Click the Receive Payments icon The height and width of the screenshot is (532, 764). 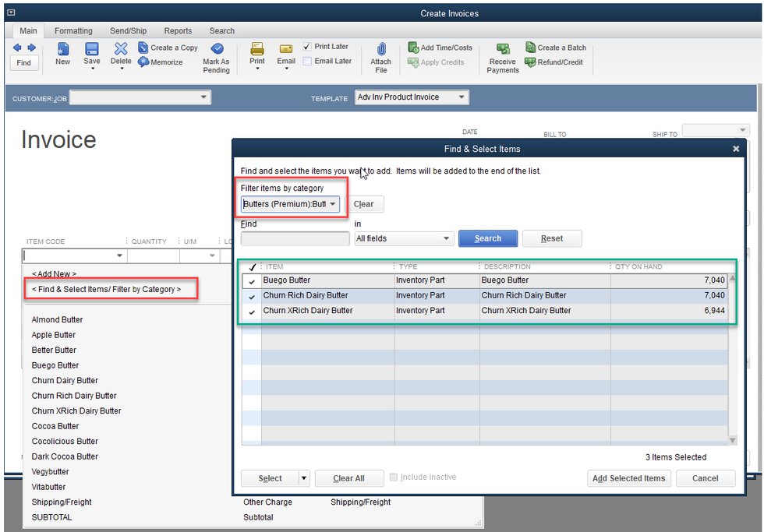tap(503, 49)
